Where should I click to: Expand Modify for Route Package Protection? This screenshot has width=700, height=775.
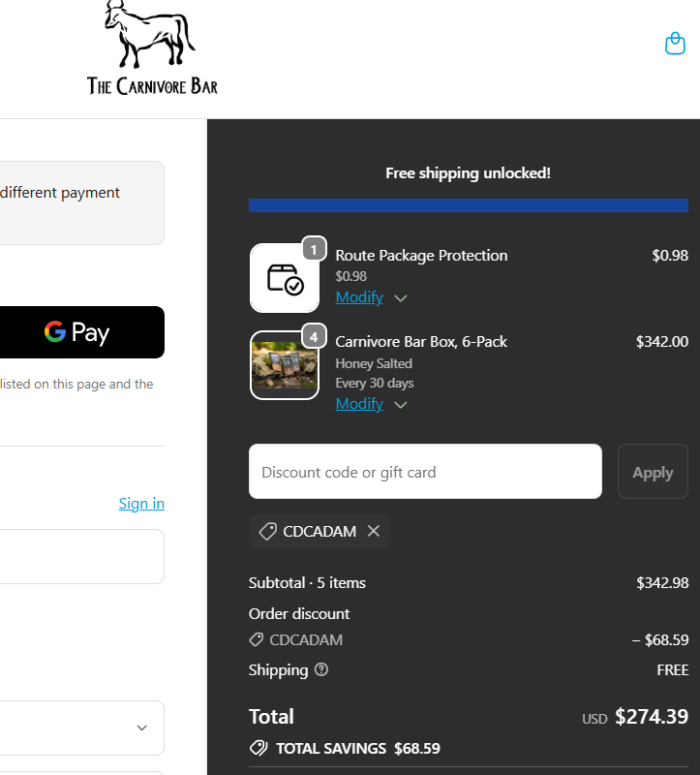371,297
